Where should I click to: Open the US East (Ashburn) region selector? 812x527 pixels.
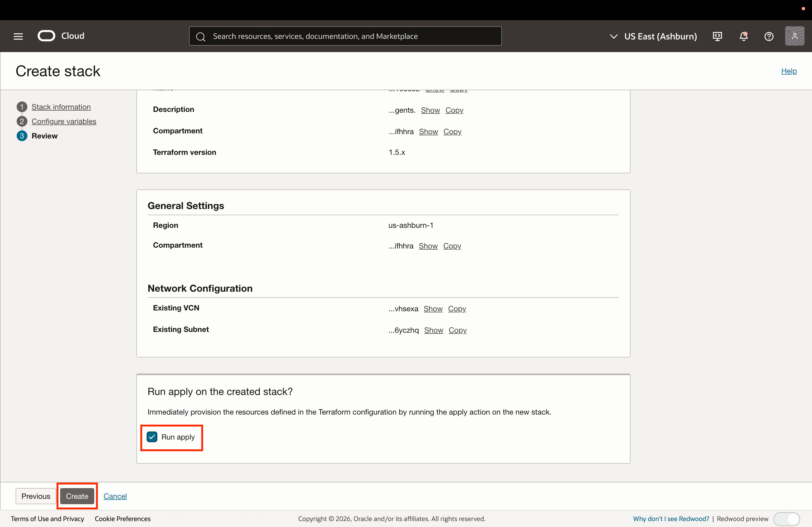653,36
